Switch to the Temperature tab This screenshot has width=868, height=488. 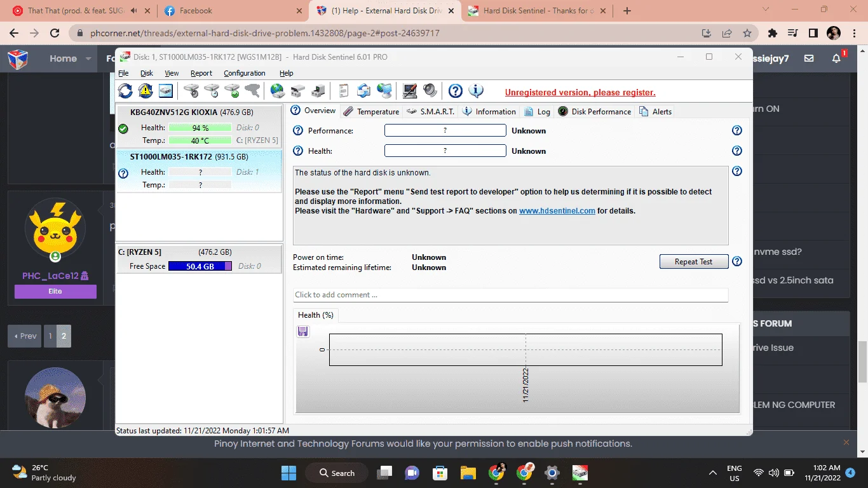coord(371,111)
